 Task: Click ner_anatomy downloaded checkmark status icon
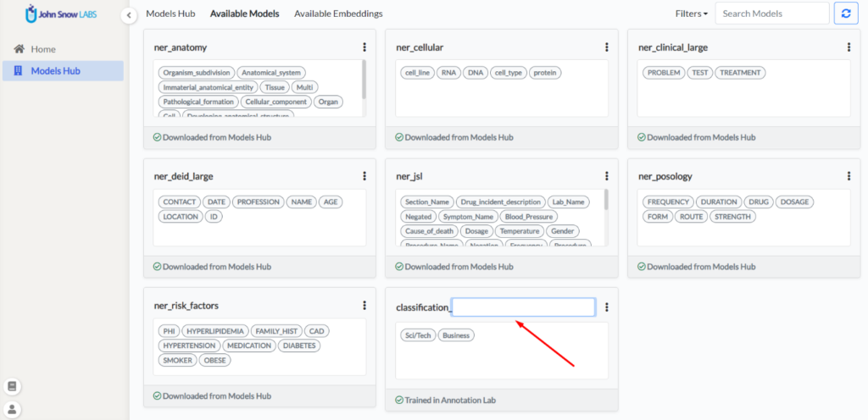pos(157,138)
